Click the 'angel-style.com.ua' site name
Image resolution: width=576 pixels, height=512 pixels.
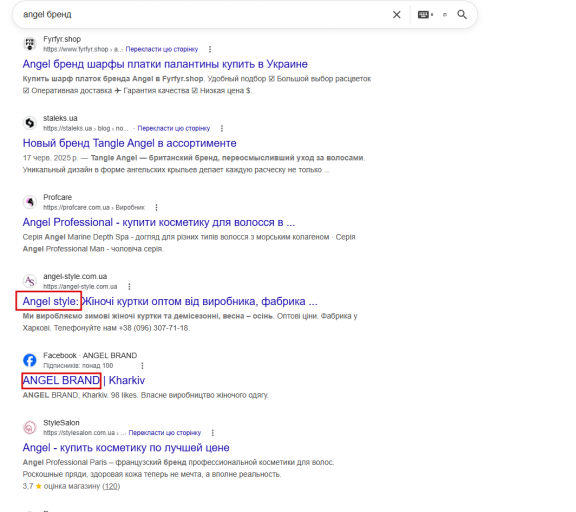[x=75, y=276]
